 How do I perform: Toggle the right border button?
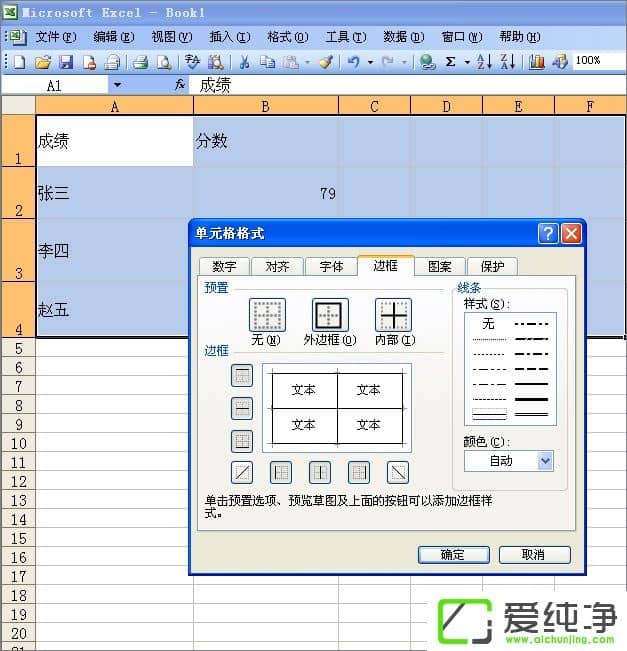(359, 472)
